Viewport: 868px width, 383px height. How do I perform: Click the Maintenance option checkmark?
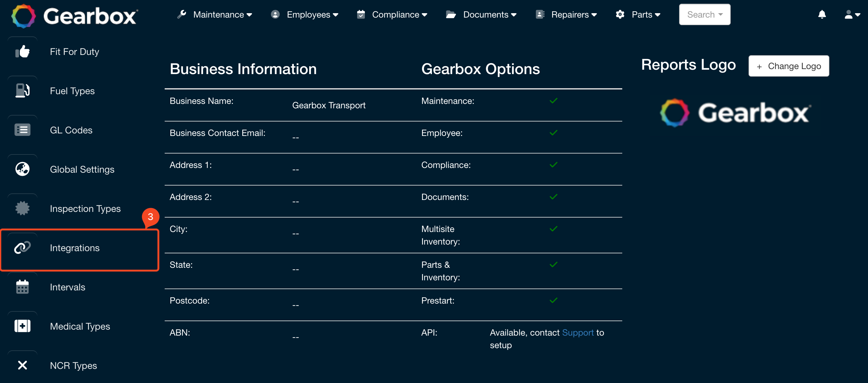point(553,101)
